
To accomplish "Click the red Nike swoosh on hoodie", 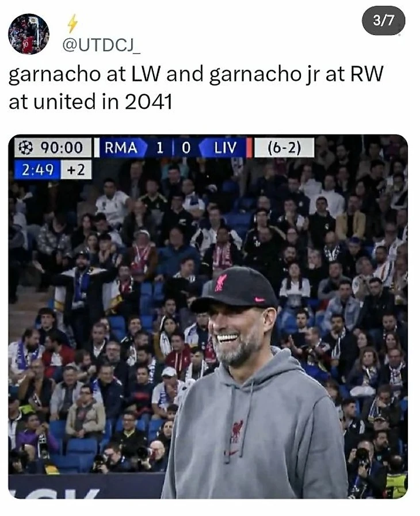I will pos(231,453).
